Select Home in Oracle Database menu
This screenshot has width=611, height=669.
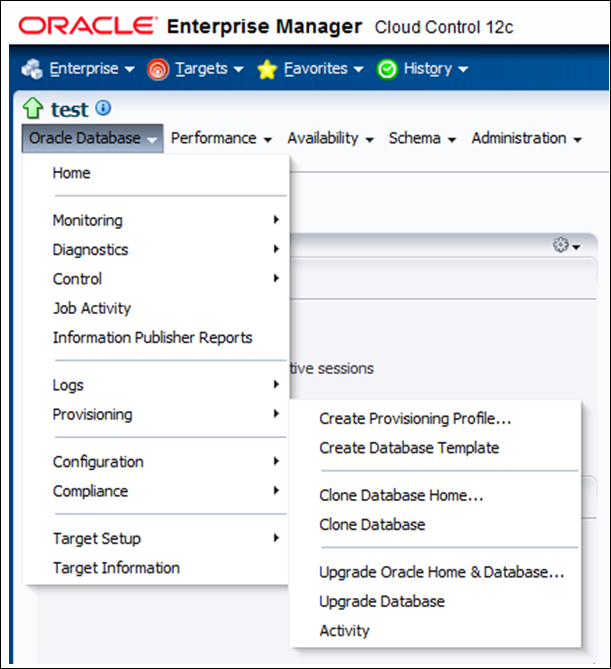click(x=157, y=173)
